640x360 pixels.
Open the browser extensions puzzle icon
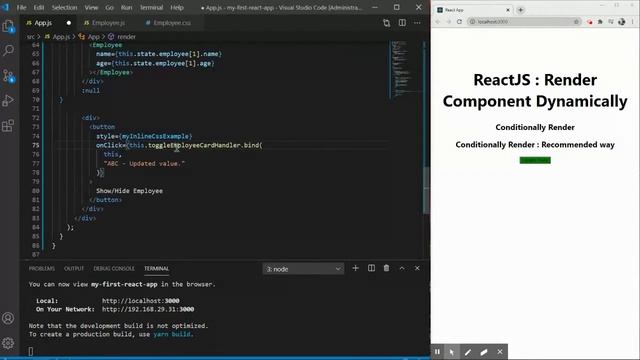point(600,22)
